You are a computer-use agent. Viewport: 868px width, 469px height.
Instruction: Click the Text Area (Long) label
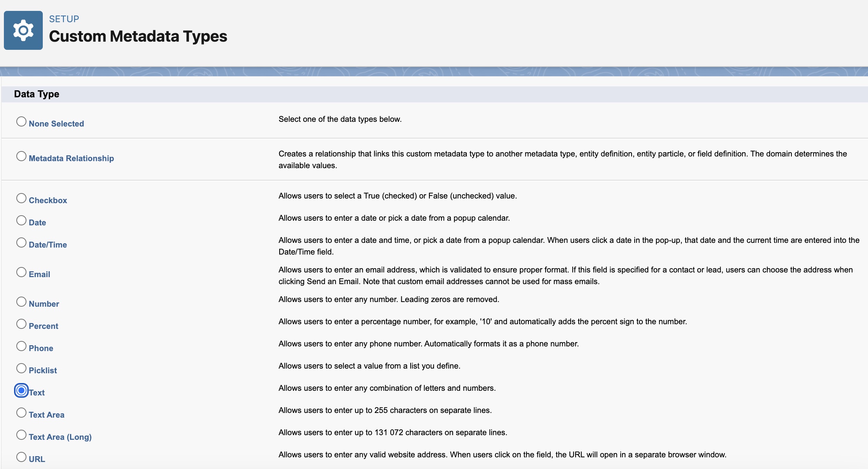click(x=60, y=437)
